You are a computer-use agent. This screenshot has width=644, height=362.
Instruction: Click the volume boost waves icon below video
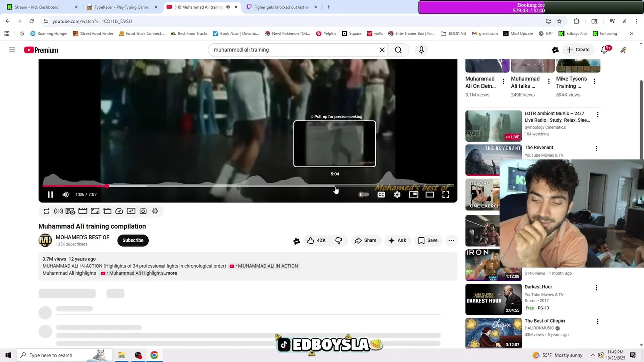point(58,211)
